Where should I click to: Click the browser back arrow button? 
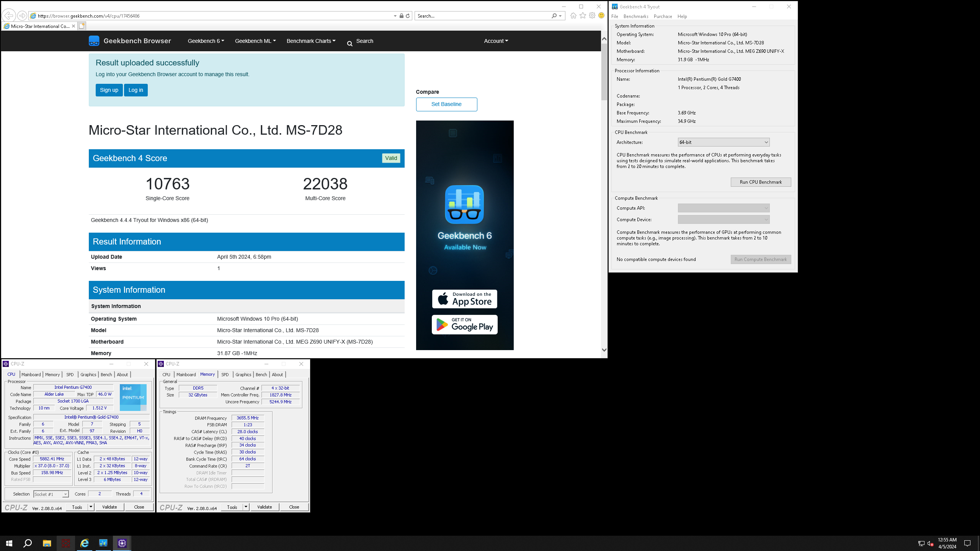(x=8, y=16)
